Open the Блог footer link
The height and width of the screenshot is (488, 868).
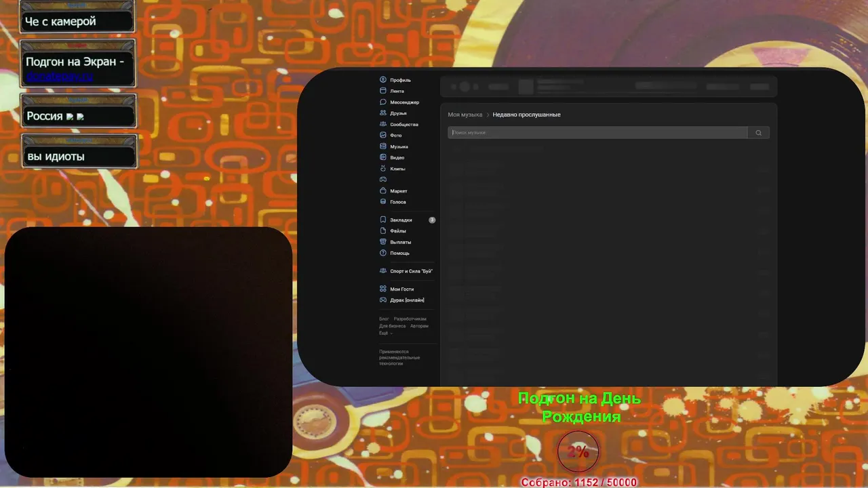(384, 319)
